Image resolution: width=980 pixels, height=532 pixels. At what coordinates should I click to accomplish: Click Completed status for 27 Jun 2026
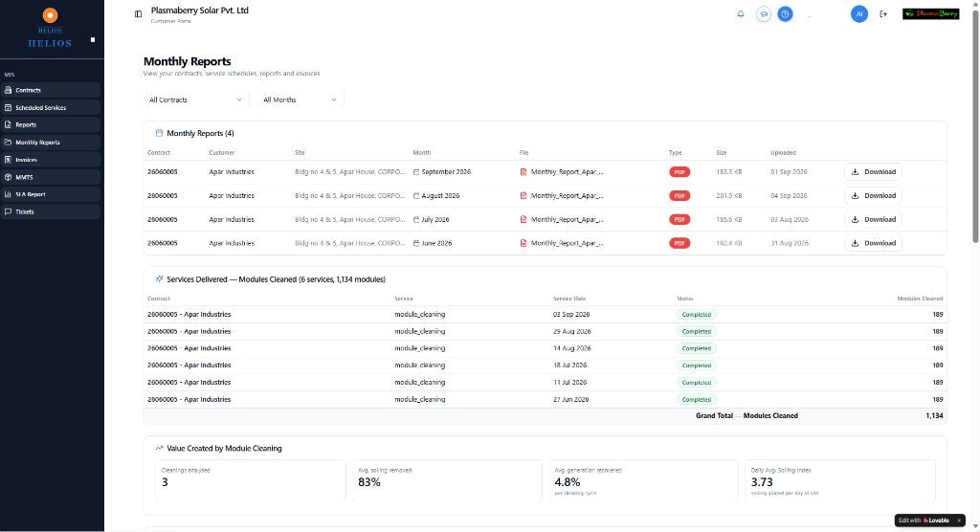click(697, 399)
